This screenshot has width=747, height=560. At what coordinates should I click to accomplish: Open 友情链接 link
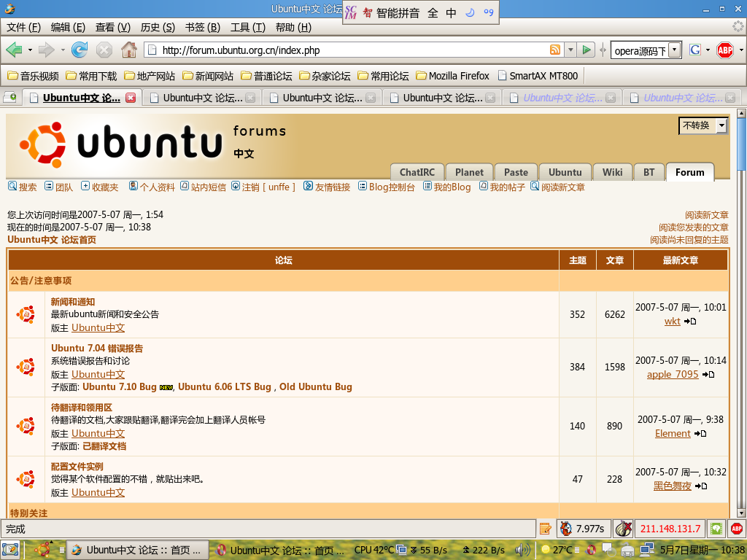[x=327, y=187]
